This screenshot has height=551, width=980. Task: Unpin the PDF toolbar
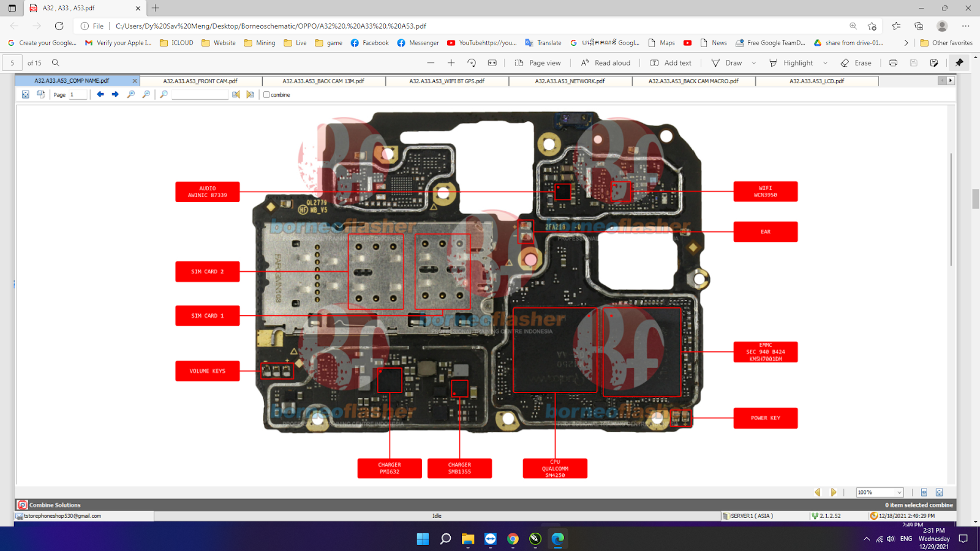point(959,62)
